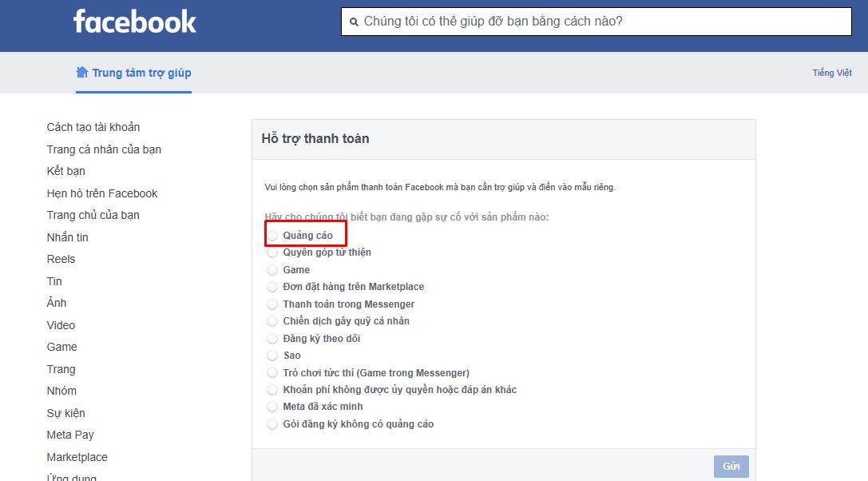868x481 pixels.
Task: Select Gói đăng ký không có quảng cáo
Action: coord(271,424)
